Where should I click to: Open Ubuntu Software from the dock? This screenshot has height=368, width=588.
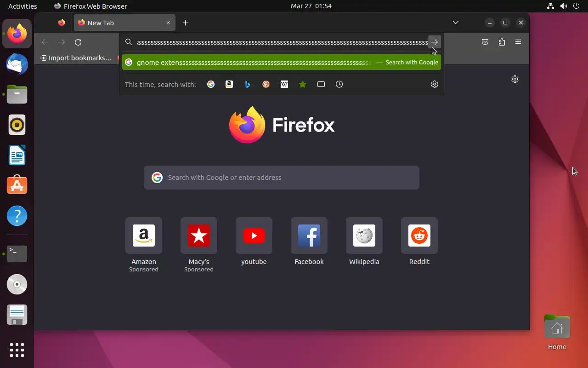click(x=17, y=185)
